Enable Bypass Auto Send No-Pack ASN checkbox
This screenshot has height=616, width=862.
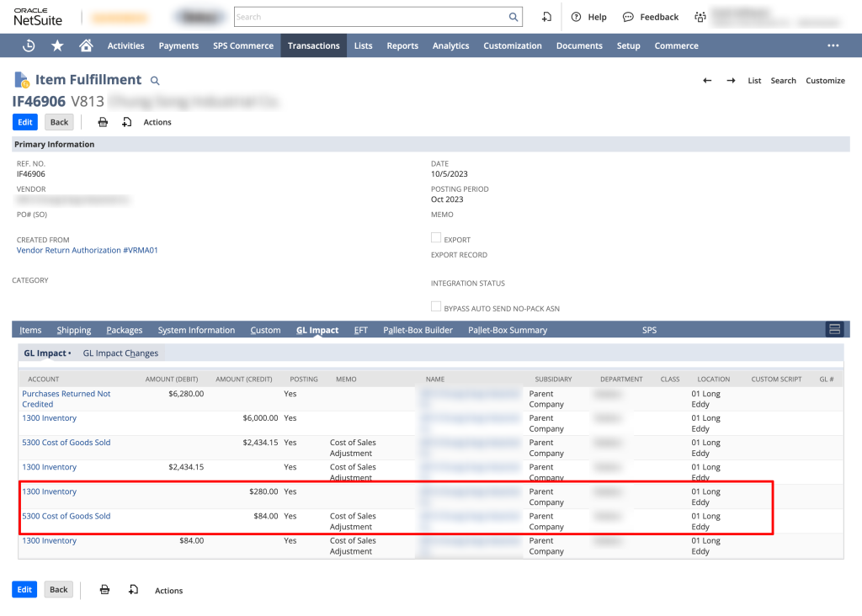pyautogui.click(x=436, y=307)
